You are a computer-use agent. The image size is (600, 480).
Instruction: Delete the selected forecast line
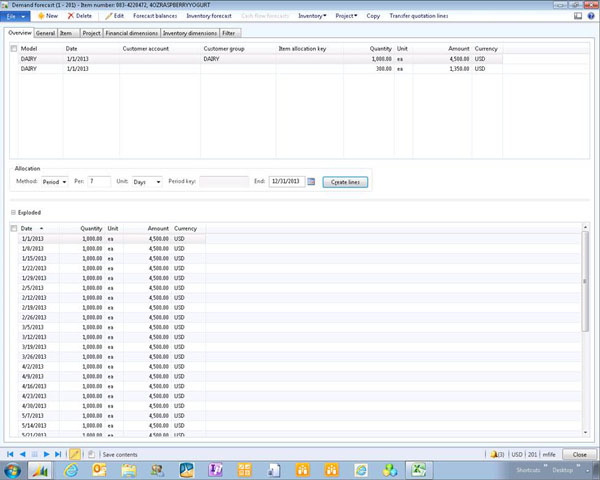[x=80, y=16]
